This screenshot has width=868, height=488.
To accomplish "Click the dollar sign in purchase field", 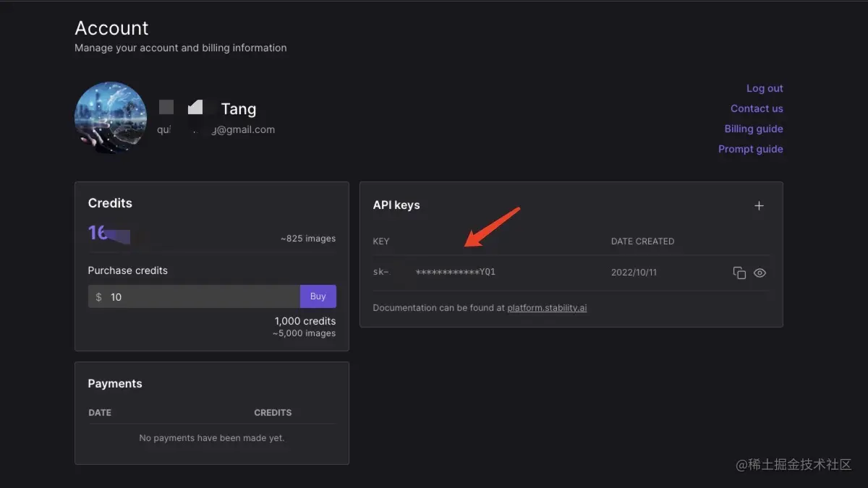I will point(99,297).
